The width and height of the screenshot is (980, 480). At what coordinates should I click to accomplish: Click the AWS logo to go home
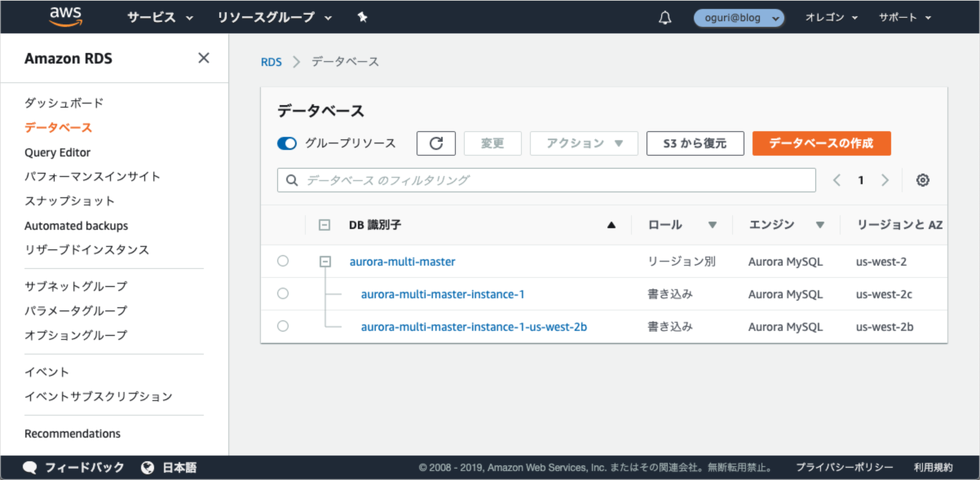tap(65, 16)
